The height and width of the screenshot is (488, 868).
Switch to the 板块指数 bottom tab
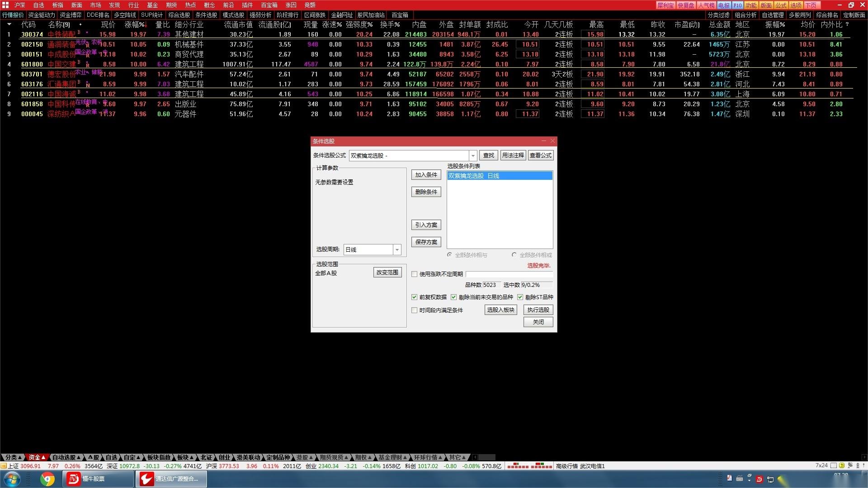click(159, 457)
